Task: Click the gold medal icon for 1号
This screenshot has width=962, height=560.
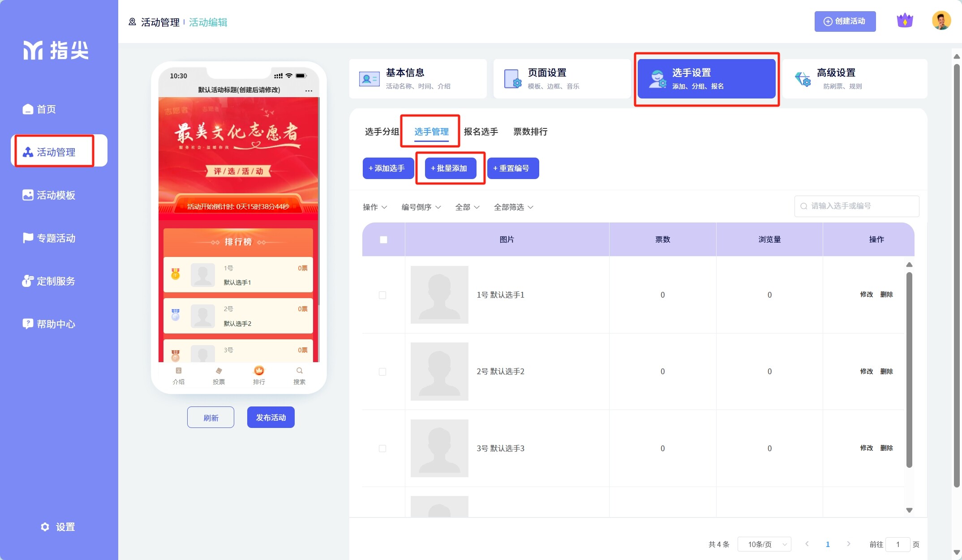Action: tap(176, 274)
